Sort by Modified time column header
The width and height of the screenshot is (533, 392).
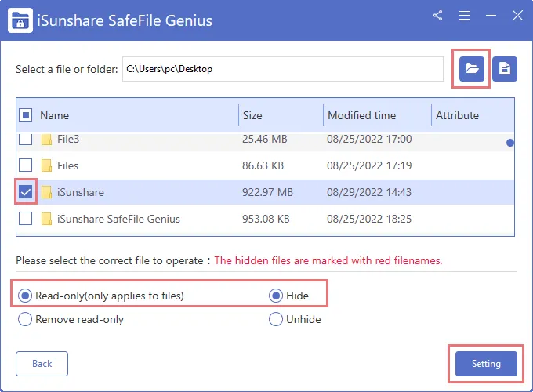pos(361,115)
